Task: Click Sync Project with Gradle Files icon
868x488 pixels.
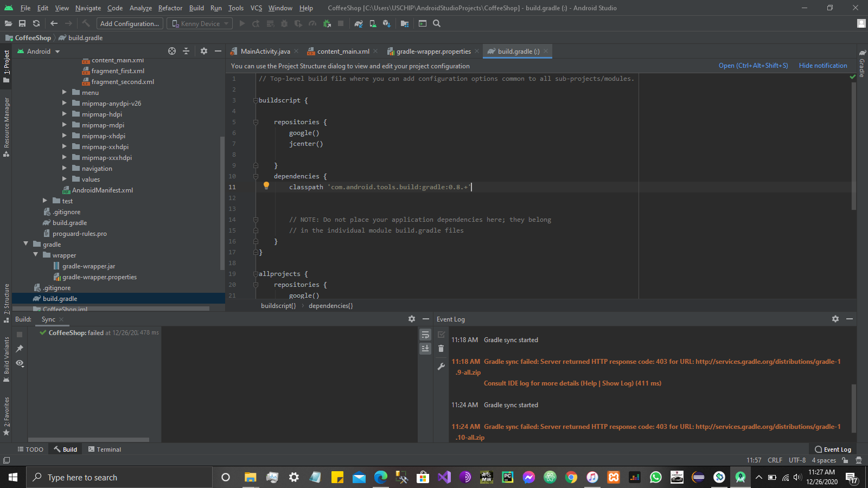Action: coord(359,23)
